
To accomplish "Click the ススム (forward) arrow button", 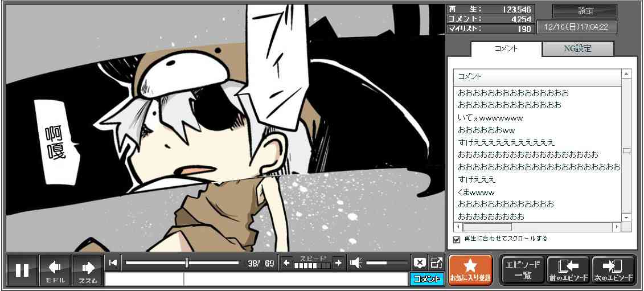I will click(88, 270).
